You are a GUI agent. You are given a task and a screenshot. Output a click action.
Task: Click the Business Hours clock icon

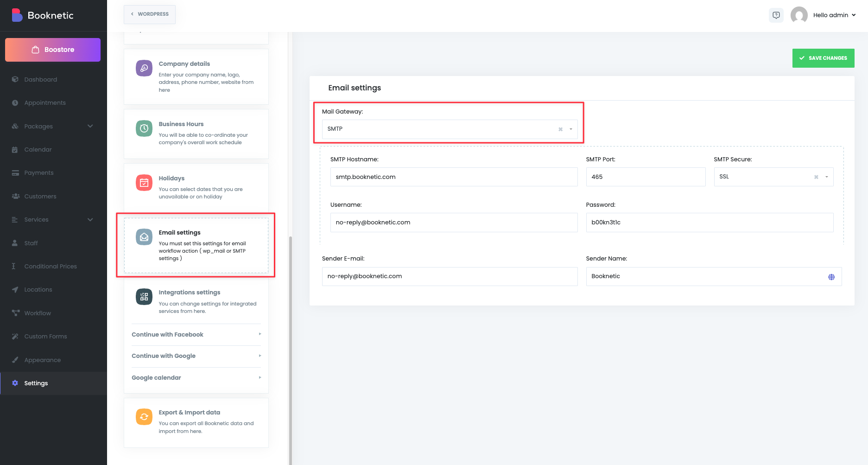(x=144, y=128)
